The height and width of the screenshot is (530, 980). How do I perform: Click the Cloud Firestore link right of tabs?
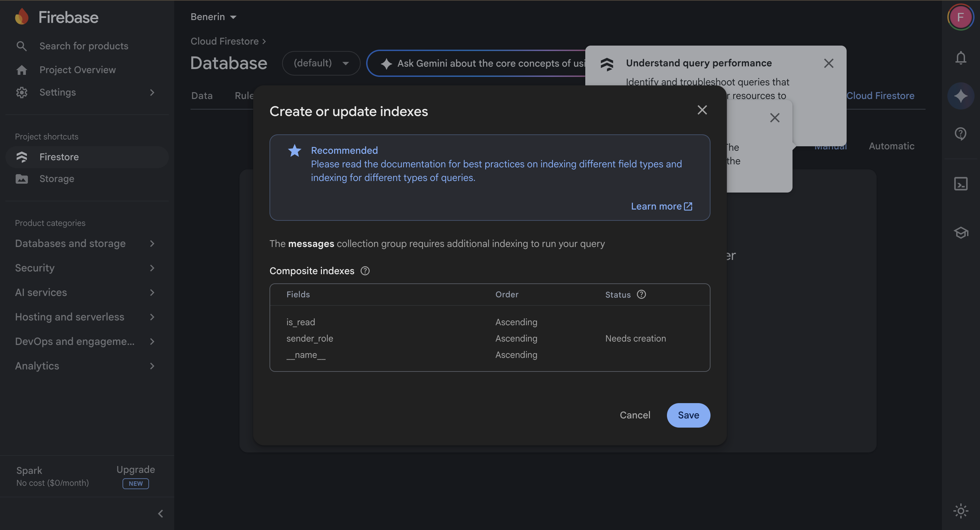[x=880, y=96]
